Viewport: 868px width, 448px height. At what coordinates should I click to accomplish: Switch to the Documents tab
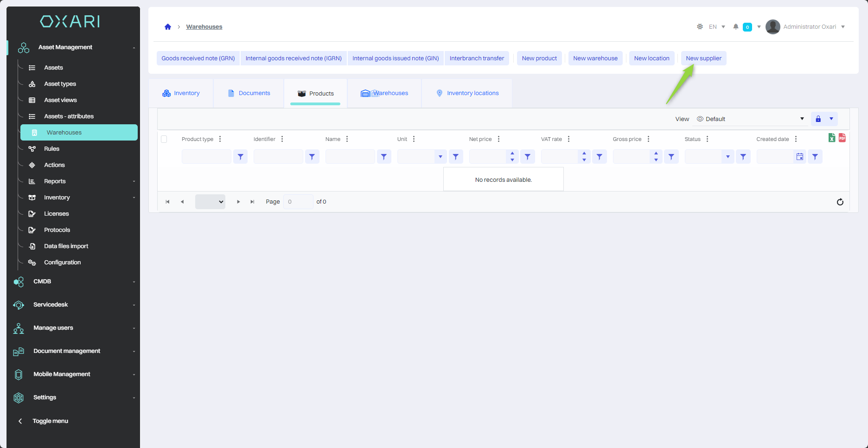249,93
